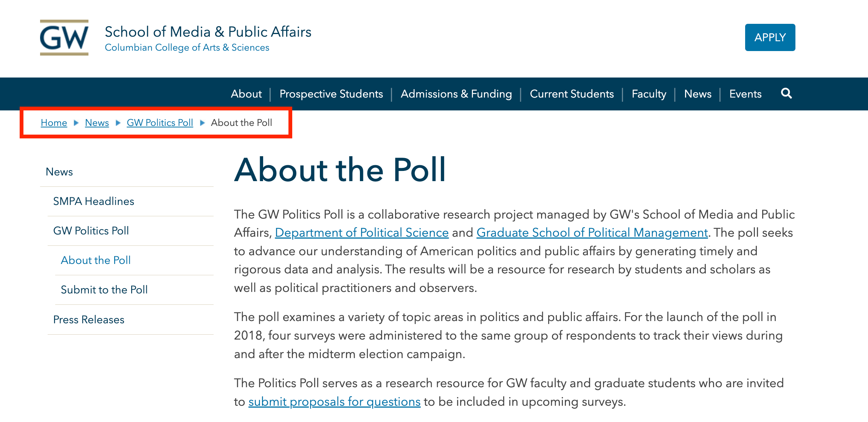Viewport: 868px width, 422px height.
Task: Follow the News breadcrumb link
Action: tap(97, 123)
